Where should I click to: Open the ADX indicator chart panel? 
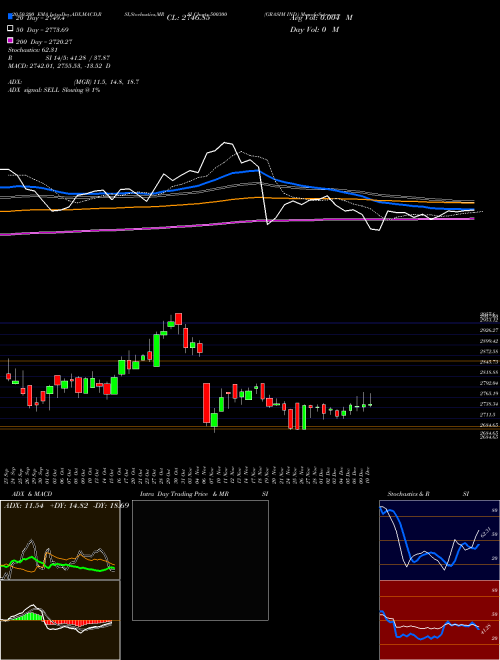60,540
